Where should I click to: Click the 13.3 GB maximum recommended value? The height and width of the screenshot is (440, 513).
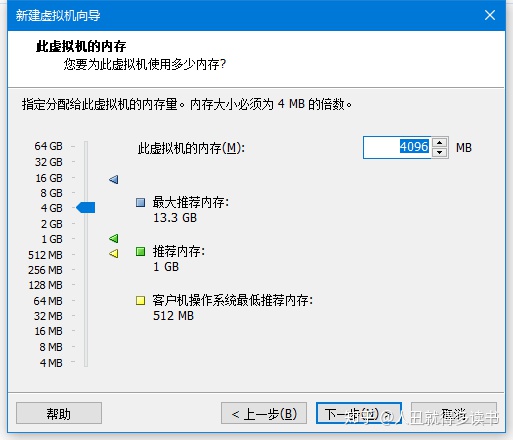point(175,218)
